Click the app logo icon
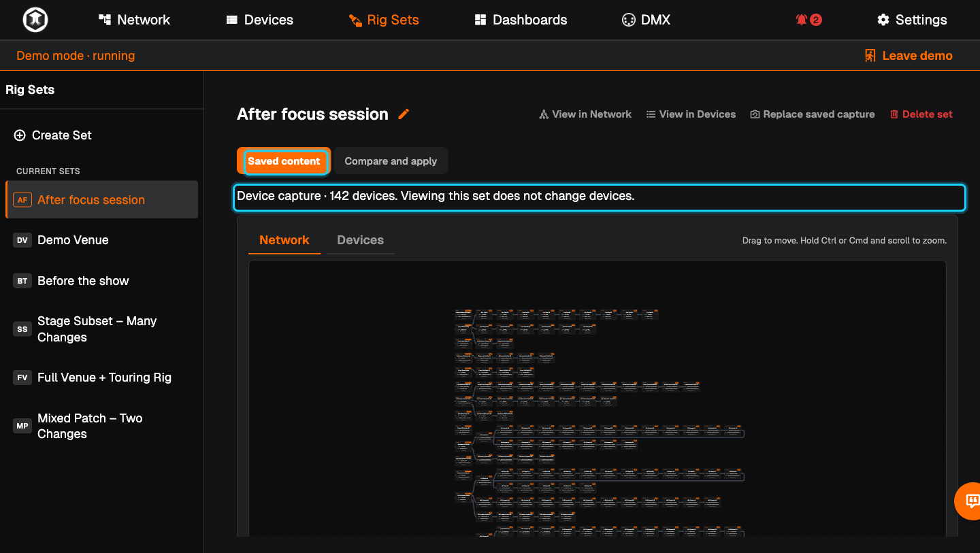This screenshot has width=980, height=553. pyautogui.click(x=35, y=20)
